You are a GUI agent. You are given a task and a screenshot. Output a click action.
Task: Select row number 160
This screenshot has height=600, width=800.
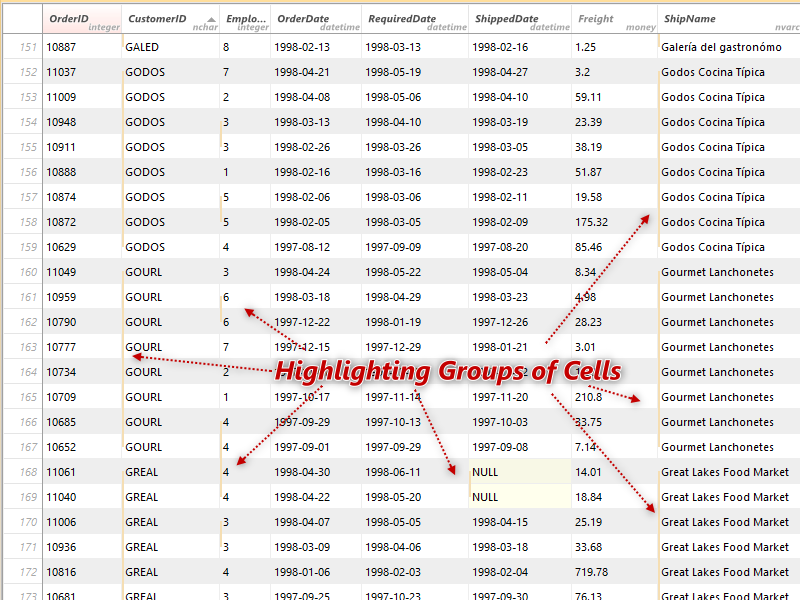pos(23,272)
